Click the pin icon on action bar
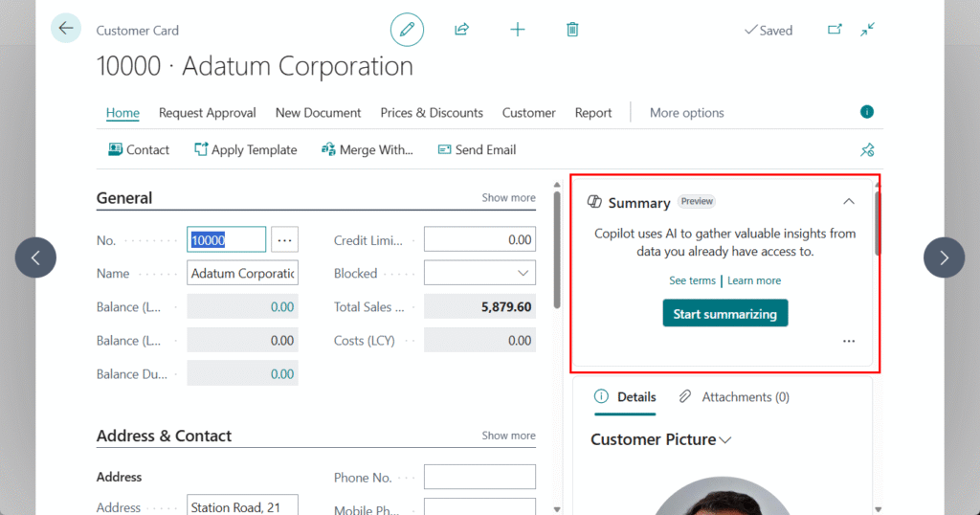Screen dimensions: 980x515 coord(867,150)
